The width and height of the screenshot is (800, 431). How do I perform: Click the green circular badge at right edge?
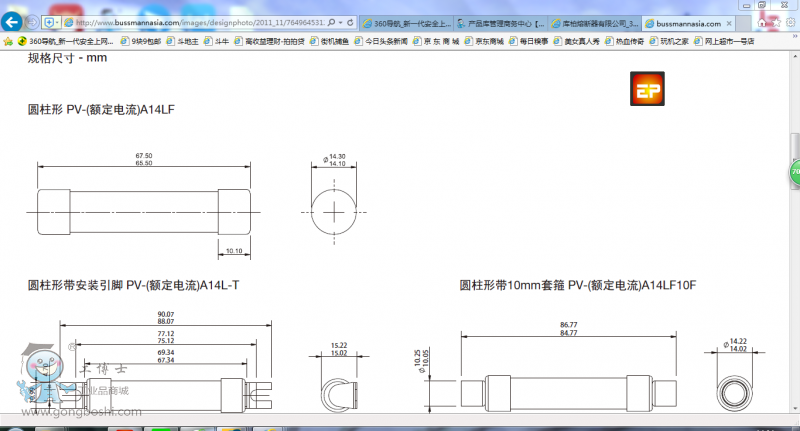795,172
